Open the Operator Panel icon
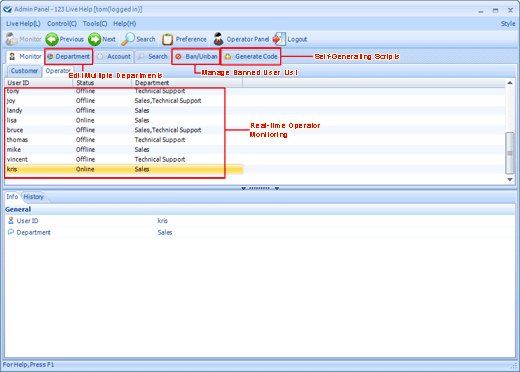Viewport: 520px width, 372px height. 218,39
